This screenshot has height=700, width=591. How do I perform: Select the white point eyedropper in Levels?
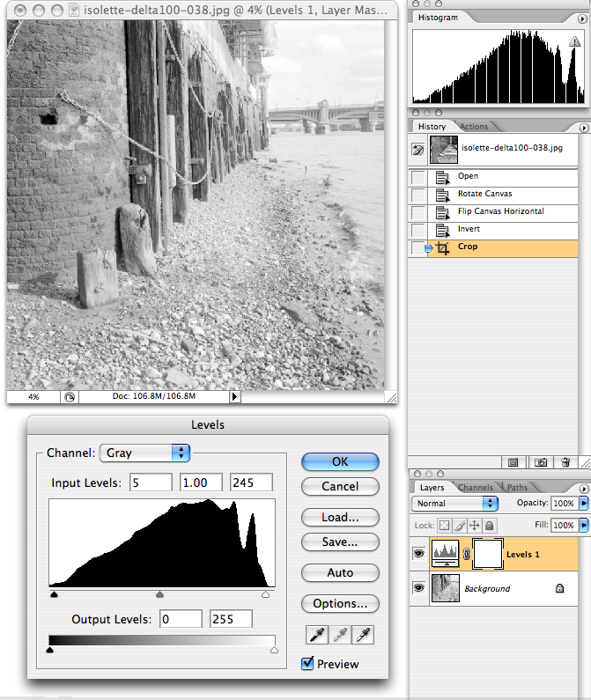tap(363, 634)
